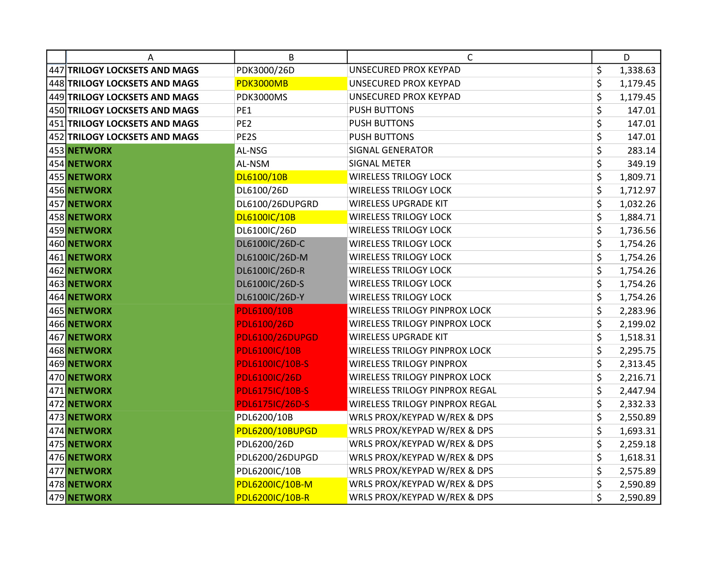Select column C header
The width and height of the screenshot is (728, 563).
click(469, 57)
